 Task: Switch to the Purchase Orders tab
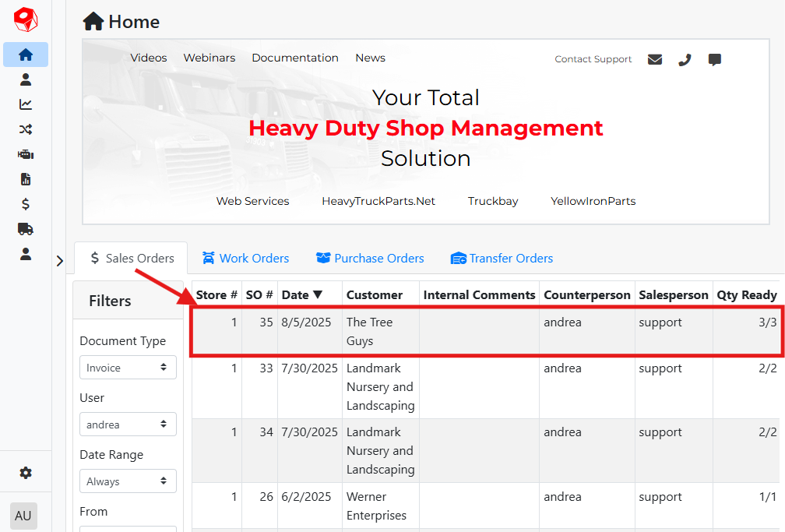(x=370, y=259)
